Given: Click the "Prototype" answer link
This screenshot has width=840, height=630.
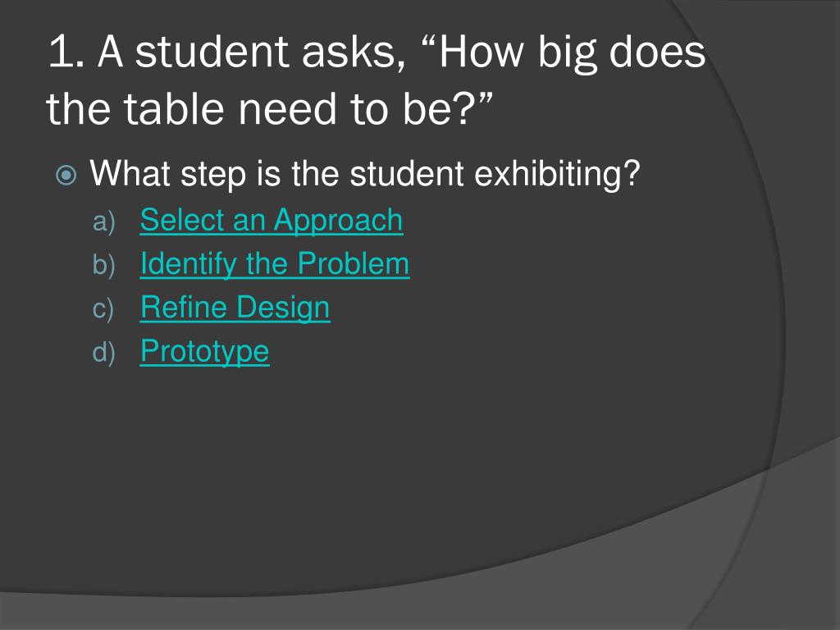Looking at the screenshot, I should pyautogui.click(x=204, y=352).
